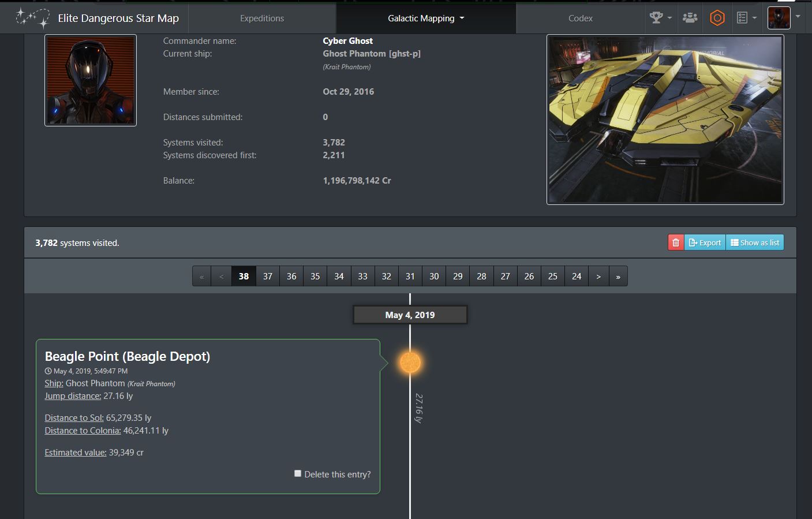Click the red trash delete button

pos(676,242)
